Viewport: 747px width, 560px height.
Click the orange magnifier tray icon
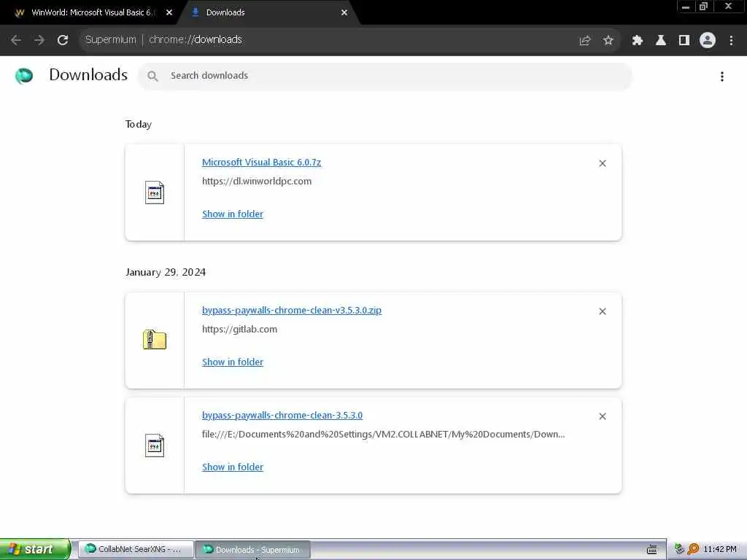click(693, 549)
